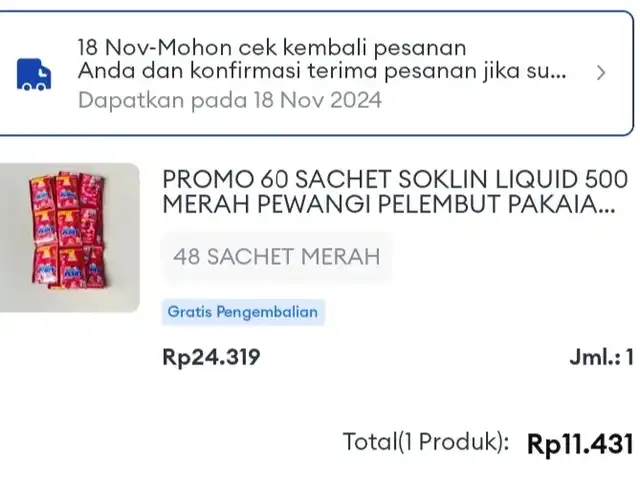Open shipping details via right chevron
The image size is (640, 480).
pyautogui.click(x=600, y=73)
